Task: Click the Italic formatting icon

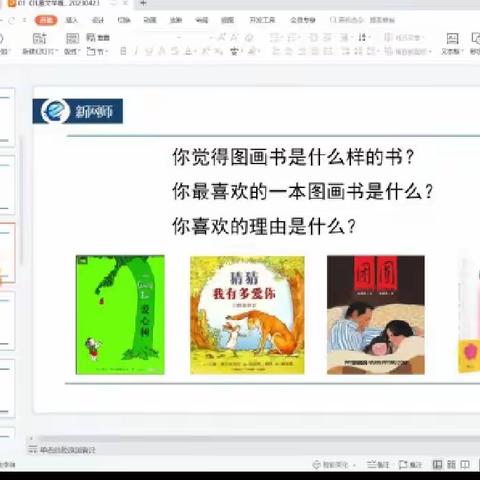Action: click(136, 51)
